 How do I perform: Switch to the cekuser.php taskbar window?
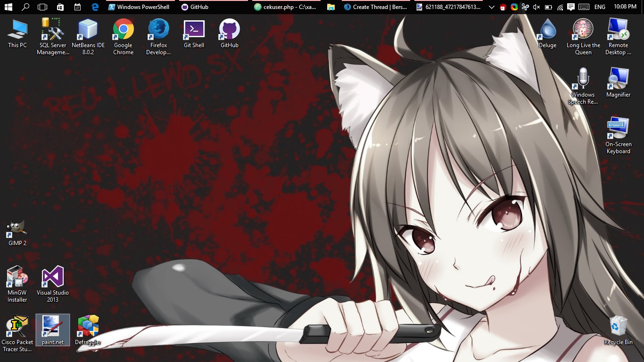286,7
